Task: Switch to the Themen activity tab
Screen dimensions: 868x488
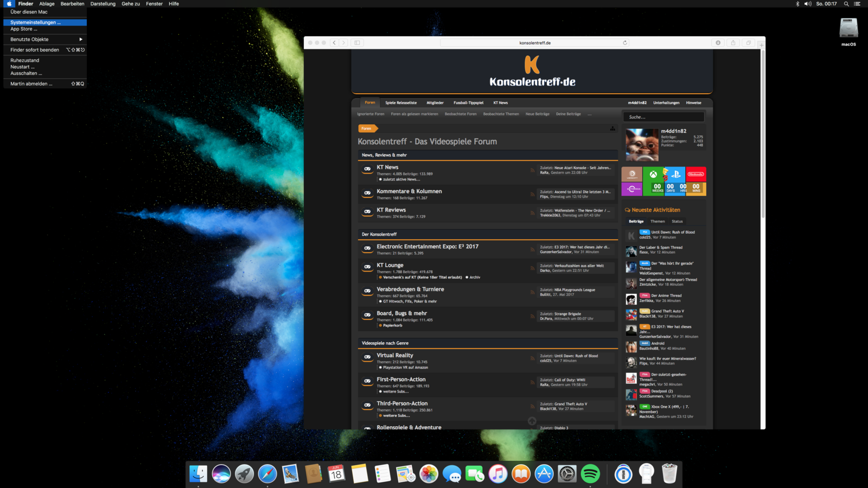Action: coord(658,221)
